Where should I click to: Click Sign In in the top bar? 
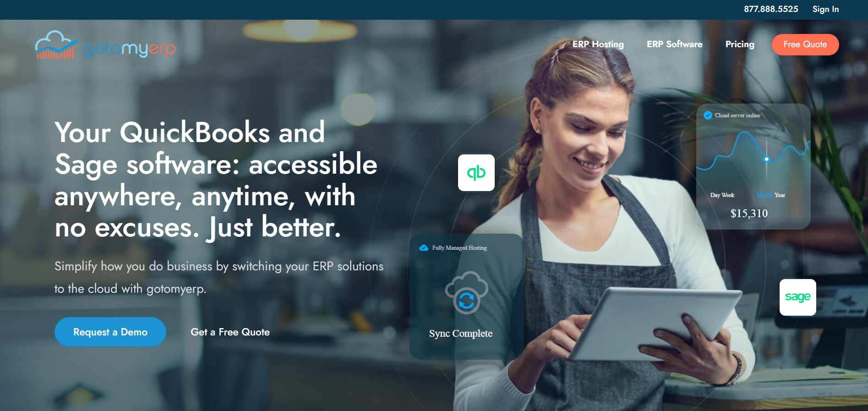[x=825, y=9]
